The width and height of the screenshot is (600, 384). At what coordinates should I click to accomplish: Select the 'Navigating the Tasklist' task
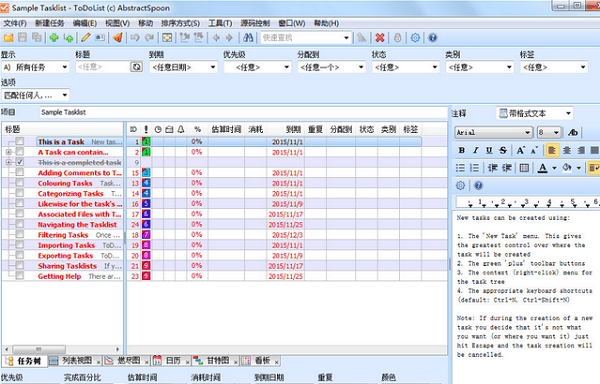tap(77, 225)
